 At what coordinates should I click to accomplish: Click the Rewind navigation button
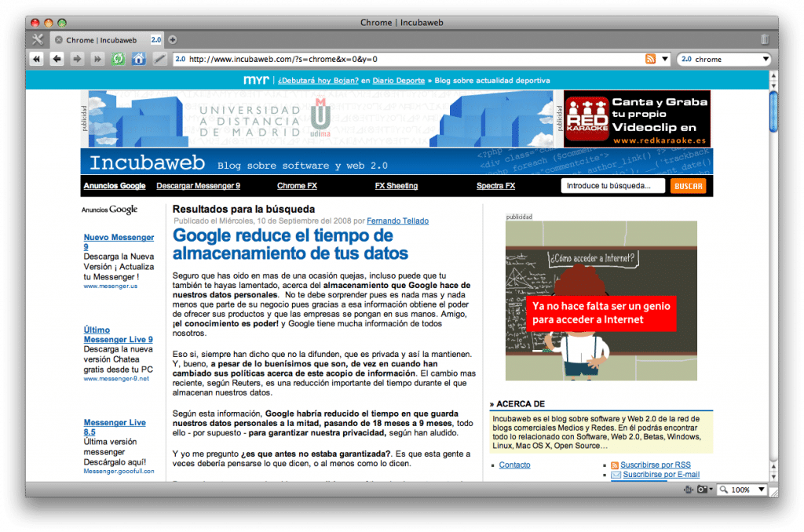pyautogui.click(x=36, y=60)
